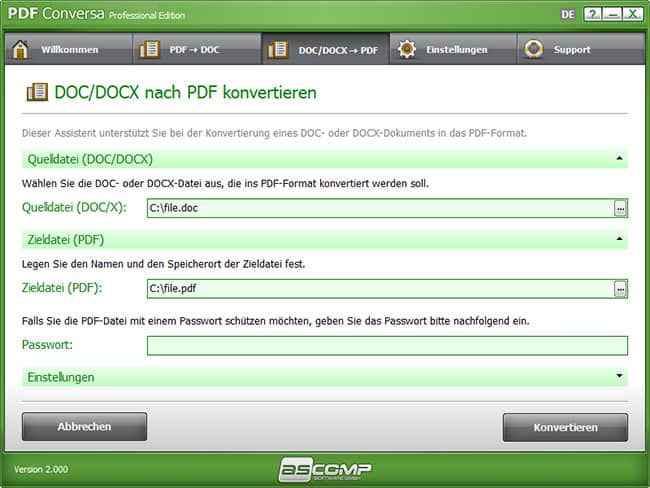Image resolution: width=650 pixels, height=488 pixels.
Task: Browse for target PDF file location
Action: pyautogui.click(x=620, y=289)
